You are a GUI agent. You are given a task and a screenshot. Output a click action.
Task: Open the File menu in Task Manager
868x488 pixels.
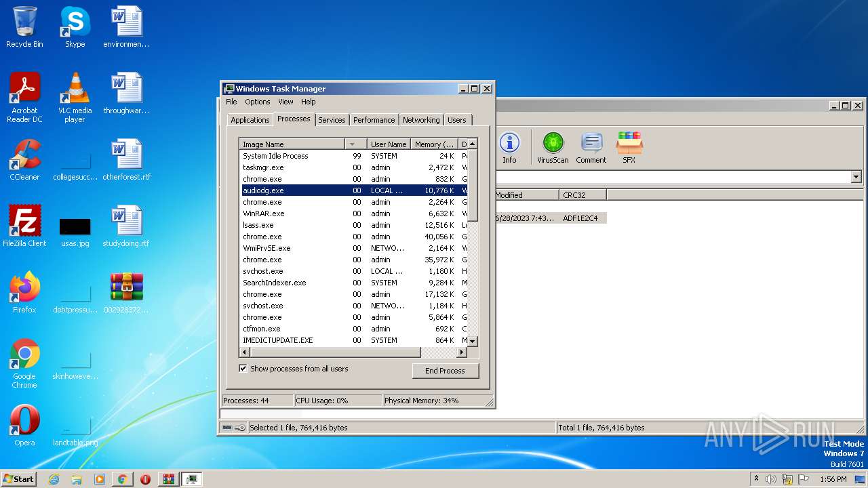pyautogui.click(x=231, y=102)
